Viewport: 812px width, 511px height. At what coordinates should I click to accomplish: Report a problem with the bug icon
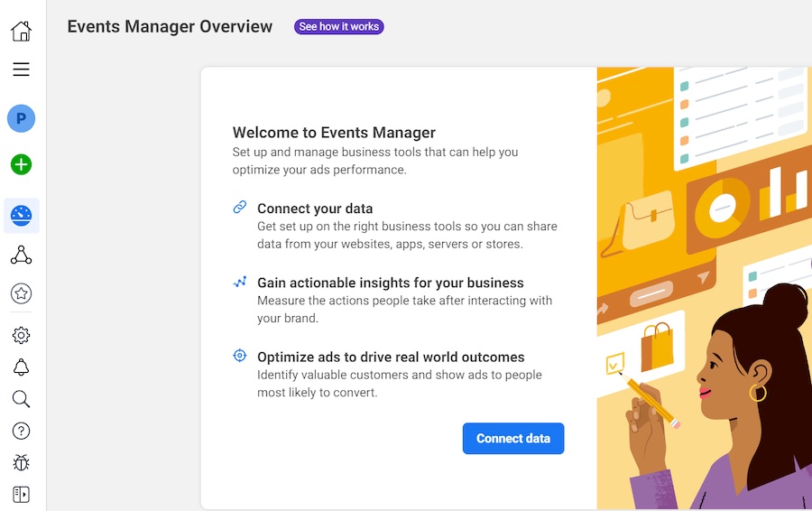(x=21, y=463)
